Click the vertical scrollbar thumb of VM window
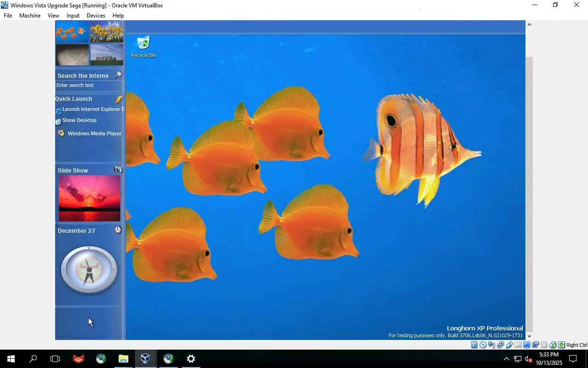Viewport: 588px width, 368px height. pos(529,194)
